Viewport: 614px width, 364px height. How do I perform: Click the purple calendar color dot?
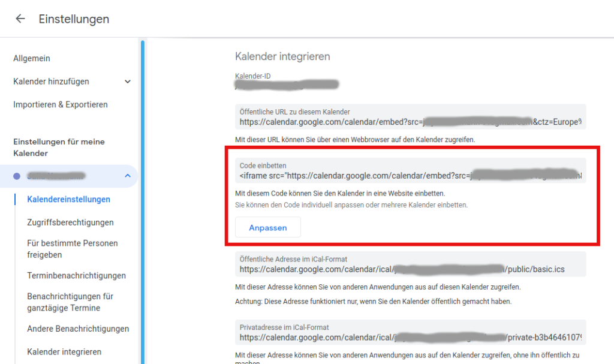17,176
